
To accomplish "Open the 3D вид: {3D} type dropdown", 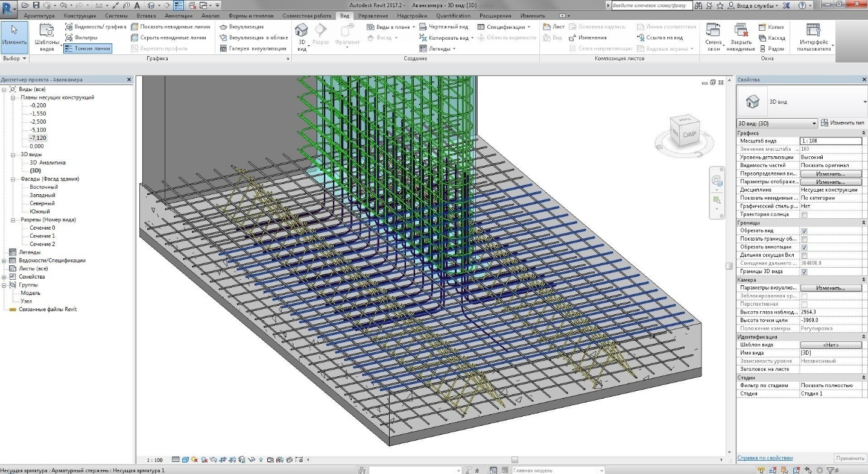I will 814,123.
